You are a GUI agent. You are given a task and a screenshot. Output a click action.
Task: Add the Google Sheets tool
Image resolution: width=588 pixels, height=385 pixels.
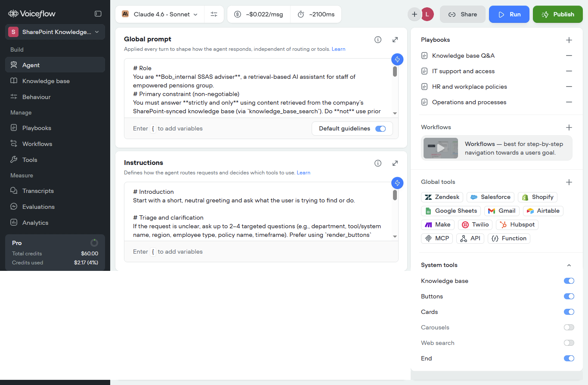(451, 211)
